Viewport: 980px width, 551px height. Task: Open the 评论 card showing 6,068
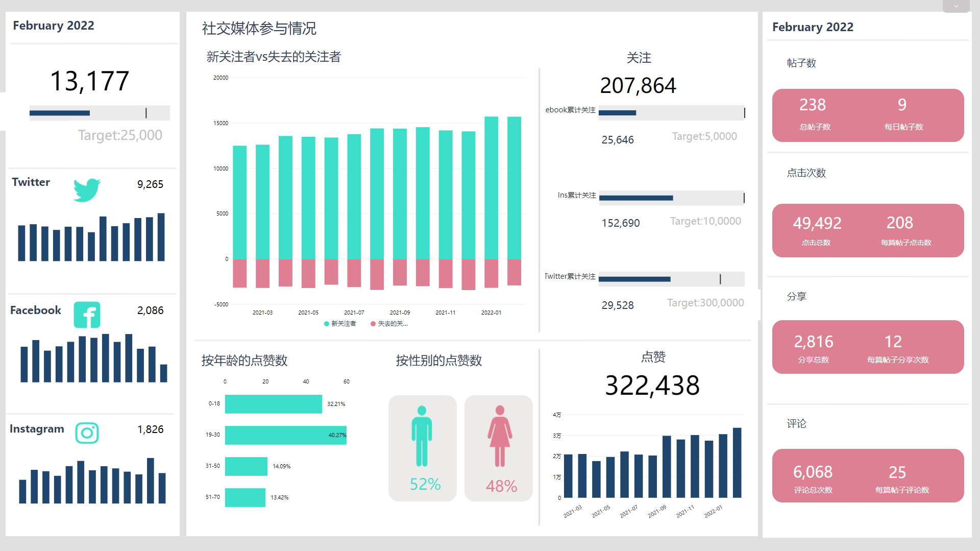(x=868, y=475)
